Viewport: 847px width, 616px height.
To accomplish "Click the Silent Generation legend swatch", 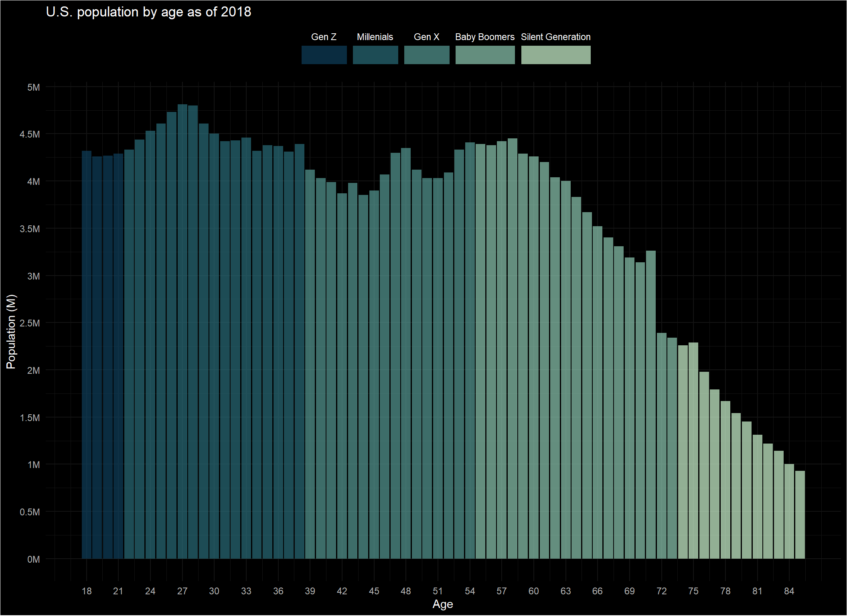I will [556, 55].
